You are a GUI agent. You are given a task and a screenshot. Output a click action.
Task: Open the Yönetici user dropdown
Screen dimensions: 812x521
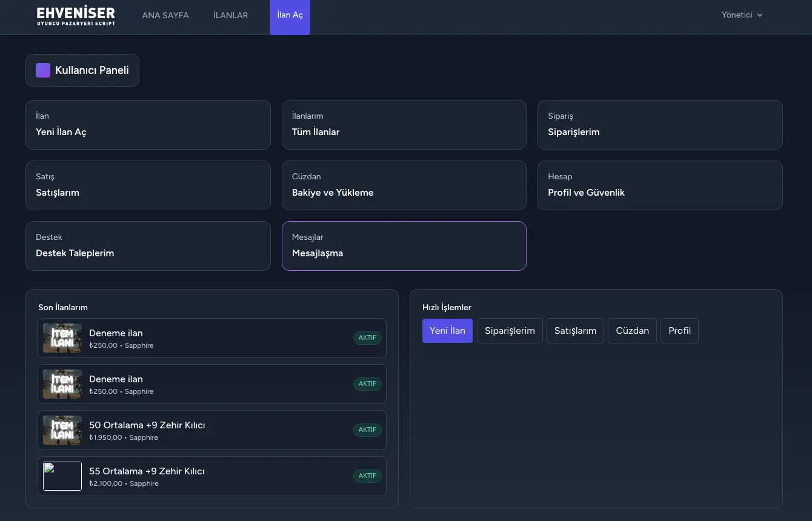pos(742,15)
